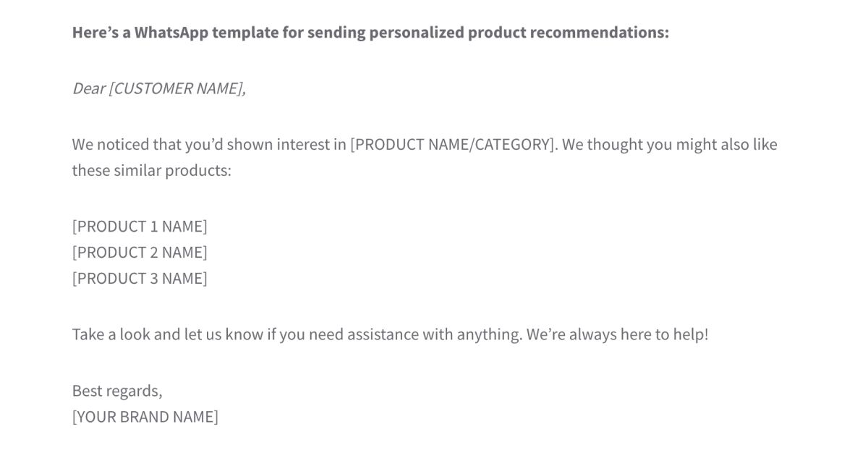Click the [PRODUCT NAME/CATEGORY] placeholder
The width and height of the screenshot is (868, 456).
(454, 144)
